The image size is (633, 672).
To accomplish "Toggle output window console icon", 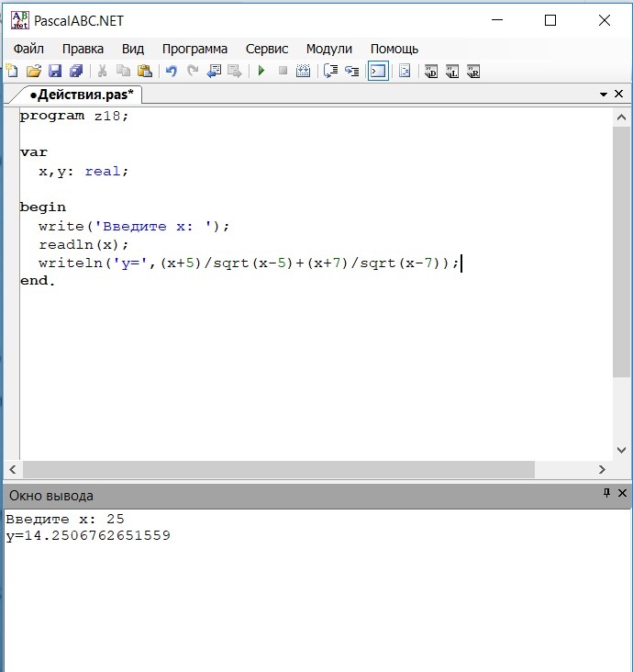I will pyautogui.click(x=378, y=71).
